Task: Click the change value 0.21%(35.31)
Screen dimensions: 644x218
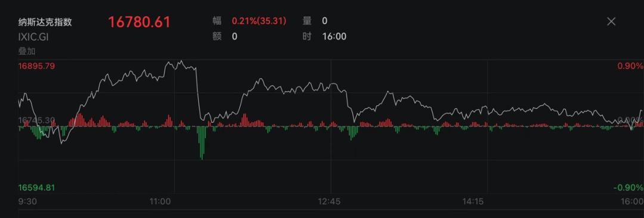Action: click(x=259, y=21)
